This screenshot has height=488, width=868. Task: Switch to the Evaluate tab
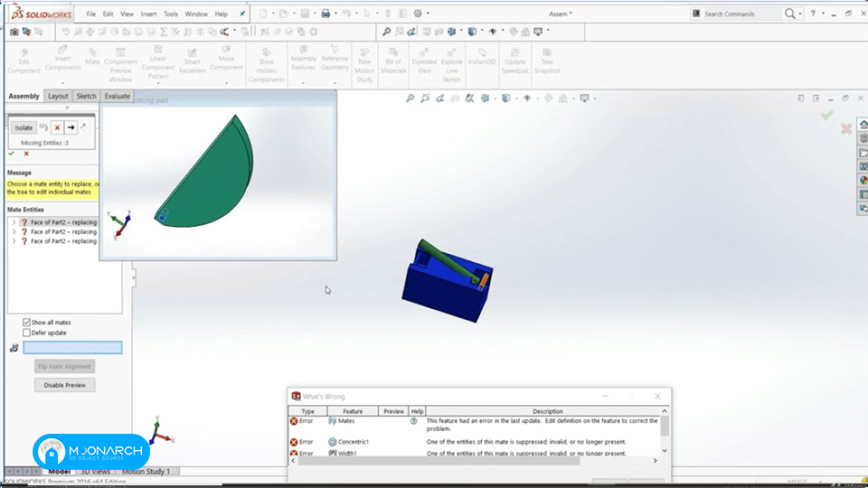click(x=118, y=96)
